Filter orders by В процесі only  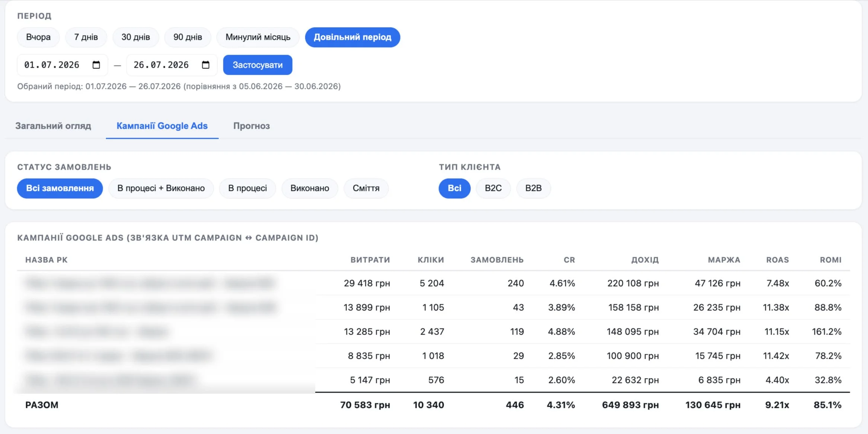click(248, 188)
